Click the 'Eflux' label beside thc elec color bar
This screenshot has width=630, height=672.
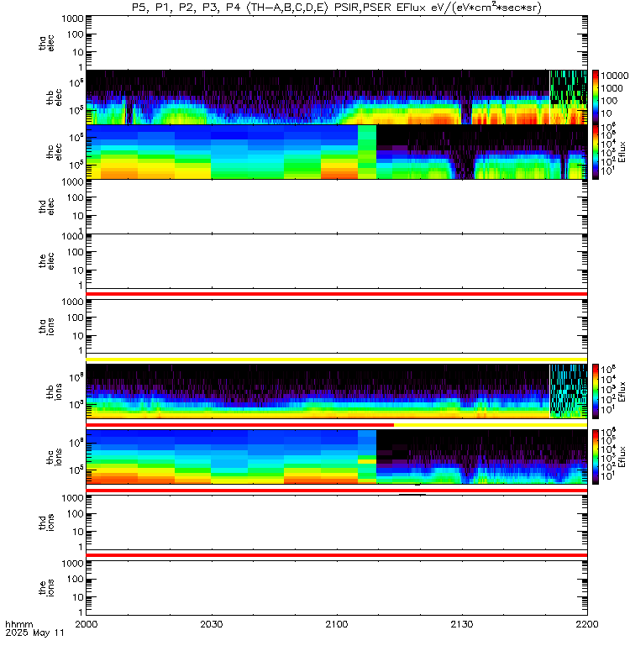coord(622,152)
